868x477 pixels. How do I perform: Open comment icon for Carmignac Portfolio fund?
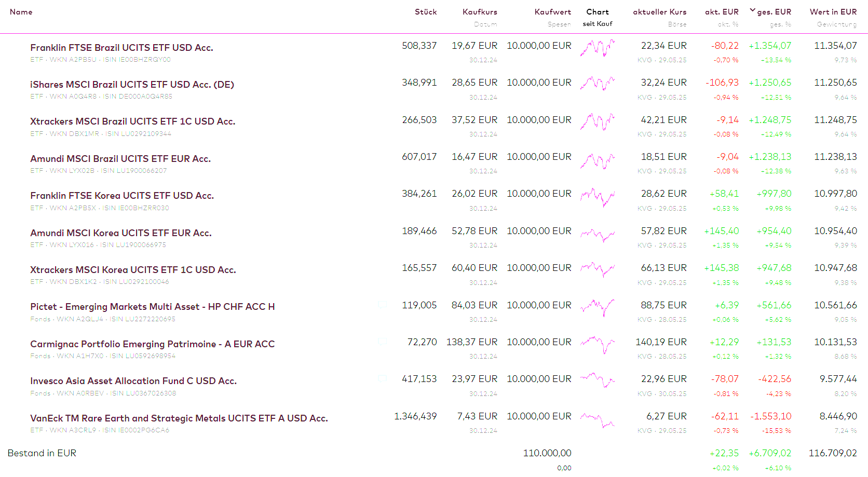[x=383, y=342]
